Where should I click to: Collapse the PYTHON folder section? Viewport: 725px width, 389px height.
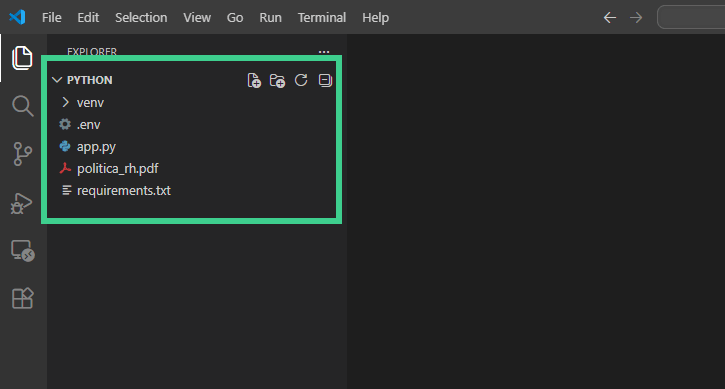point(57,80)
